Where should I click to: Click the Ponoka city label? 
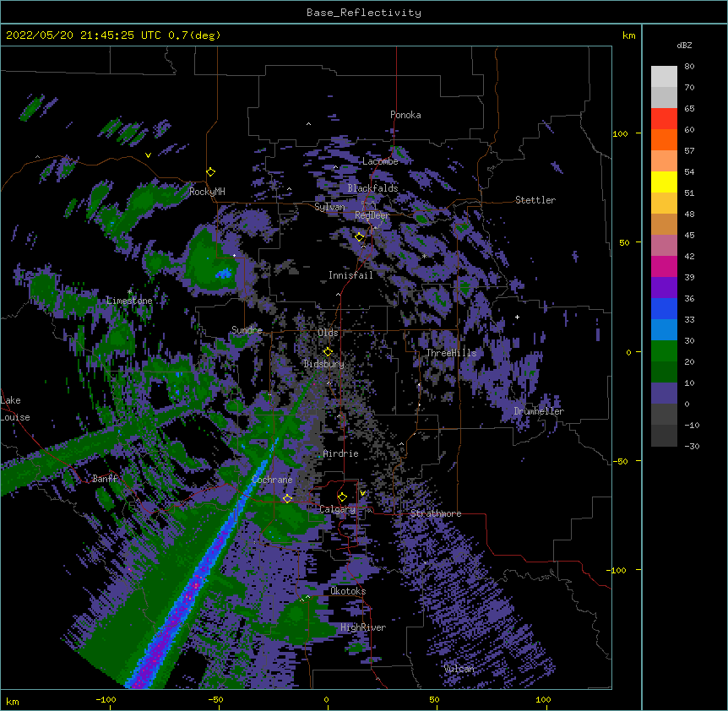(405, 115)
